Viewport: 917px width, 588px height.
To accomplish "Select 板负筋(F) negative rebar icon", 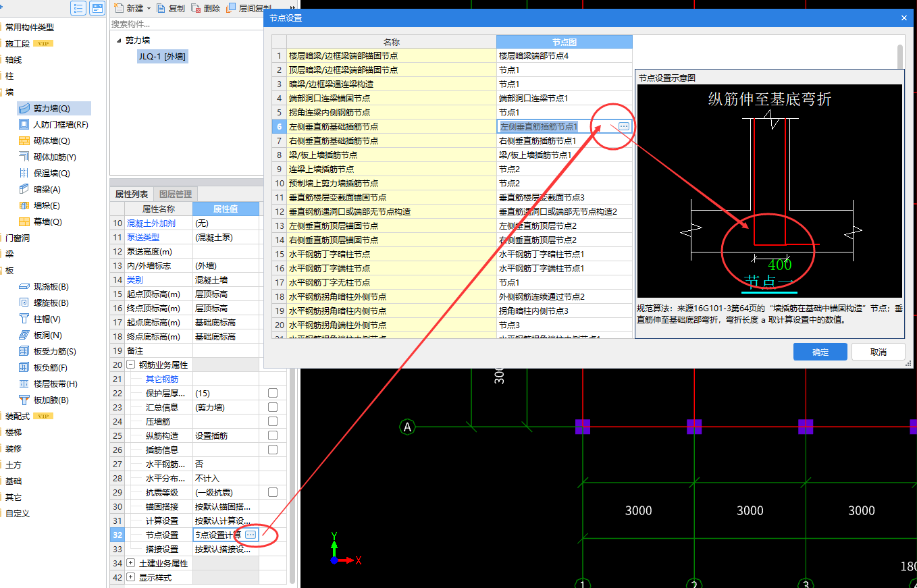I will 24,367.
